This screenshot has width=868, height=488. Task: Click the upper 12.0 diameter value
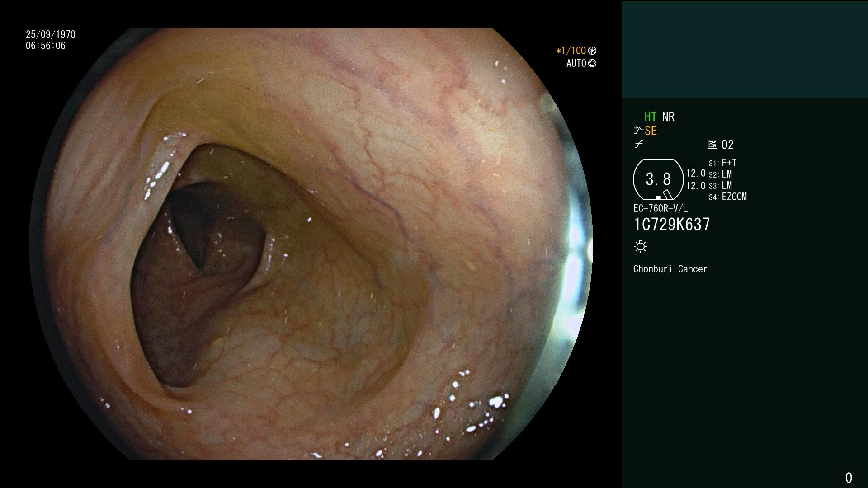pos(696,173)
